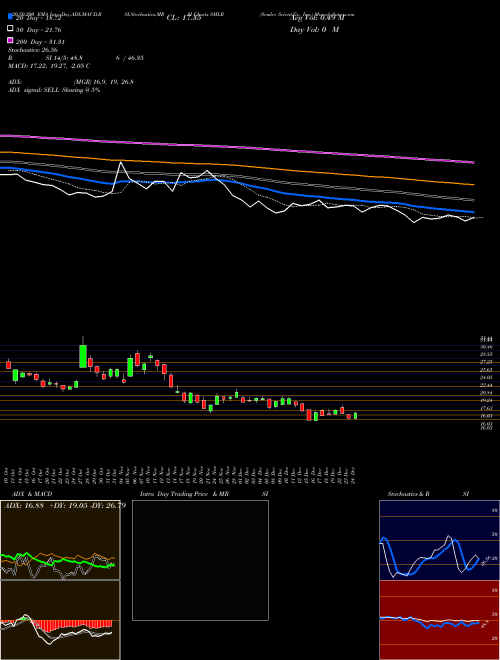Click the white 50 Day legend swatch
500x660 pixels.
pyautogui.click(x=10, y=28)
